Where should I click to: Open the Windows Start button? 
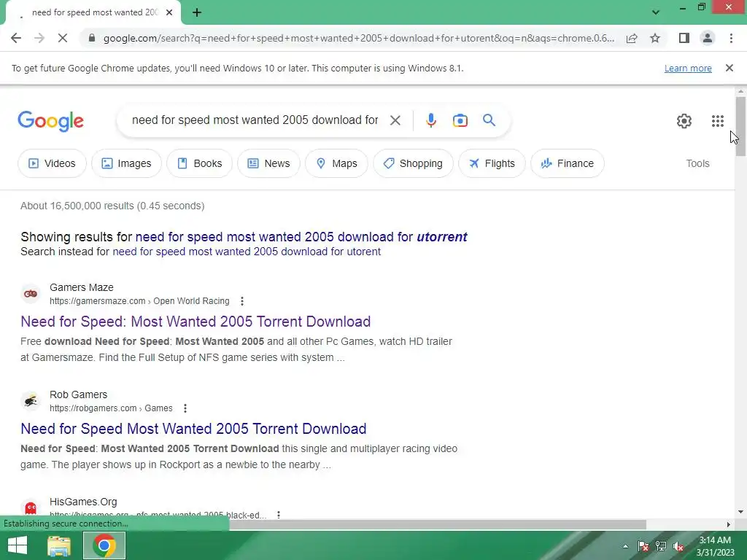point(18,545)
